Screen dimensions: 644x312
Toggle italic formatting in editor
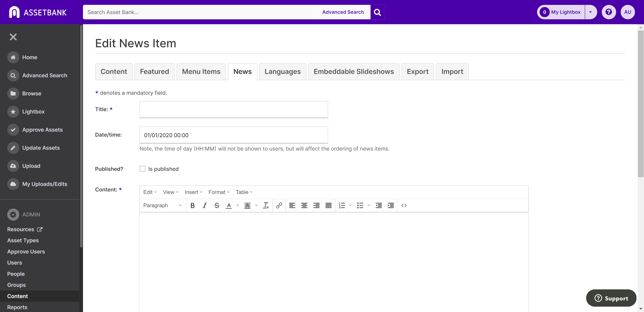click(205, 206)
